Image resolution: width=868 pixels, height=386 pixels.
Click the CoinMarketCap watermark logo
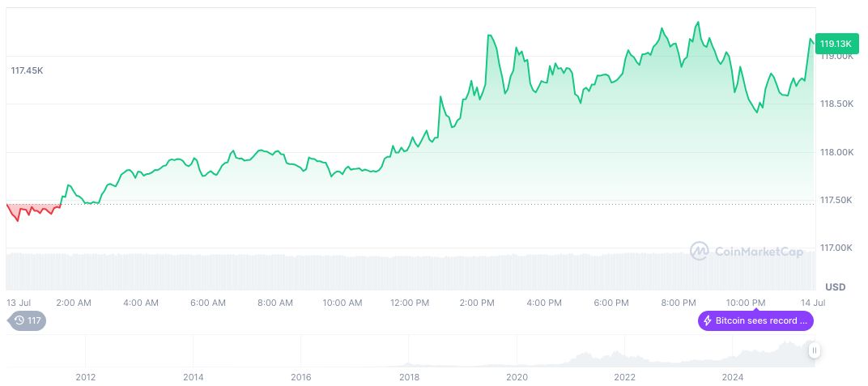[x=747, y=252]
